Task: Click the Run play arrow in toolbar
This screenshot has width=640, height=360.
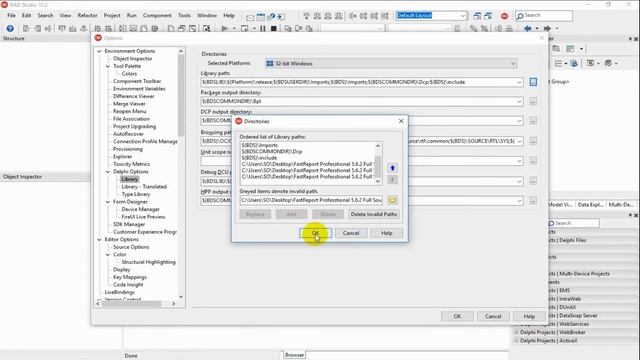Action: point(224,29)
